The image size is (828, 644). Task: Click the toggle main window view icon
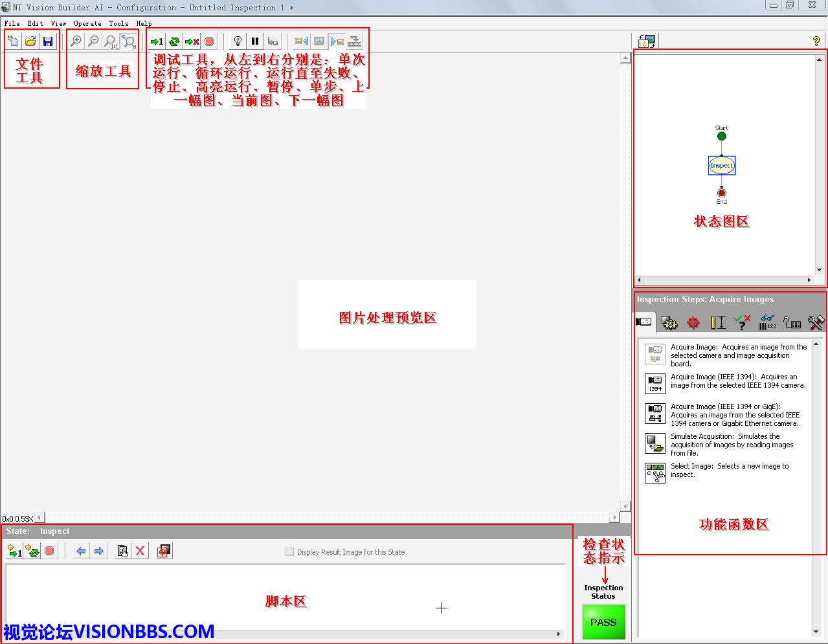[647, 41]
